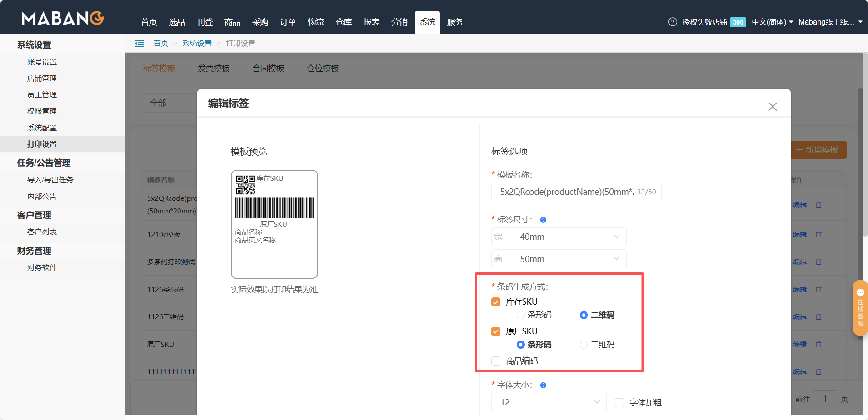Switch to the 发票模板 tab
The width and height of the screenshot is (868, 420).
213,68
